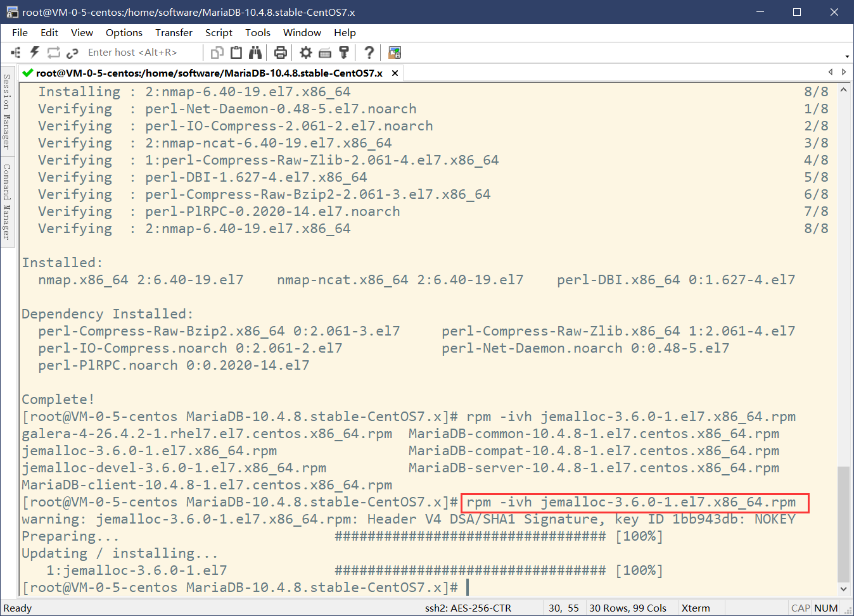Click "galera-4-26.4.2-1.rhel7.el7.centos.x86_64.rpm" filename
This screenshot has width=854, height=616.
[207, 434]
